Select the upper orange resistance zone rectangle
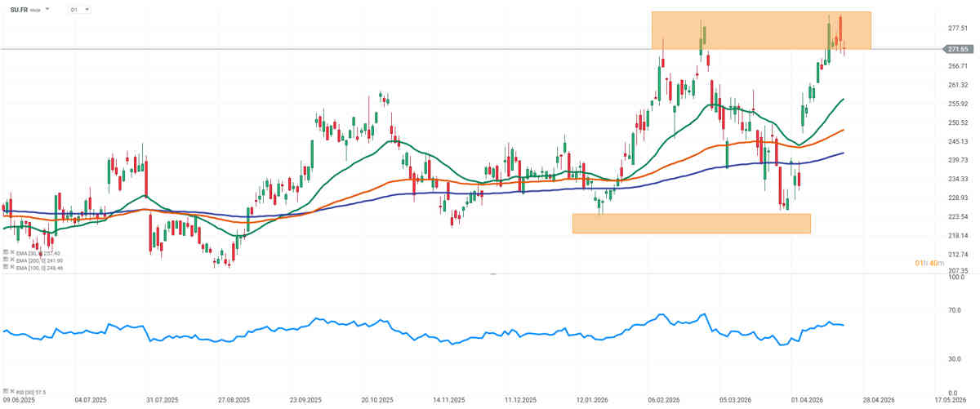Screen dimensions: 980x409 pyautogui.click(x=760, y=30)
